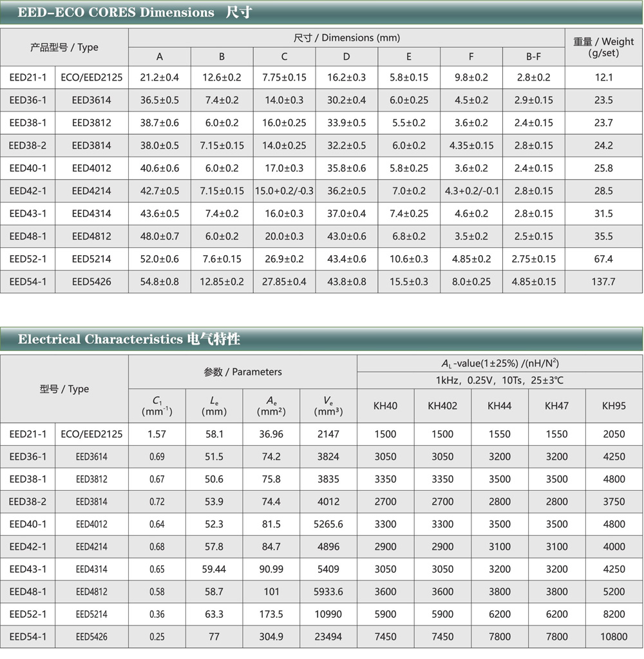Click Le value '77'
The width and height of the screenshot is (644, 659).
click(214, 636)
